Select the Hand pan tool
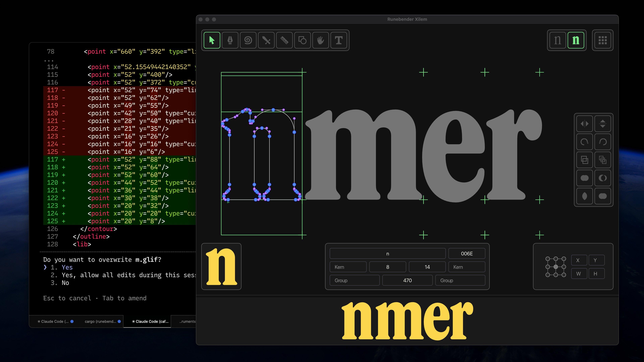The height and width of the screenshot is (362, 644). tap(320, 40)
